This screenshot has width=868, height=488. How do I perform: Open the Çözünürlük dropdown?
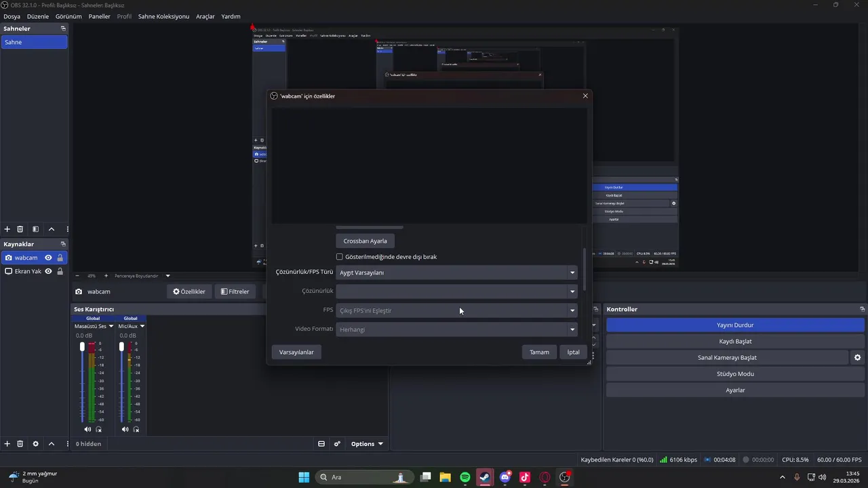(457, 291)
